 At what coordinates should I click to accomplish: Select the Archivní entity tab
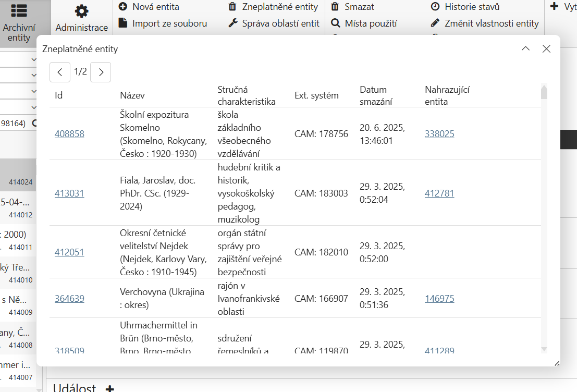19,23
